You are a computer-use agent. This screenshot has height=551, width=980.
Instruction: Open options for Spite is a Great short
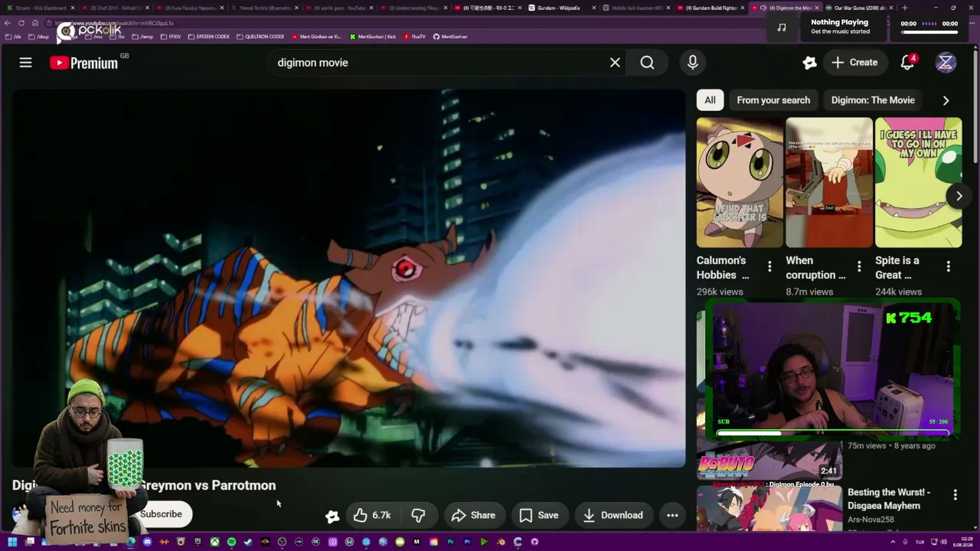(x=949, y=266)
